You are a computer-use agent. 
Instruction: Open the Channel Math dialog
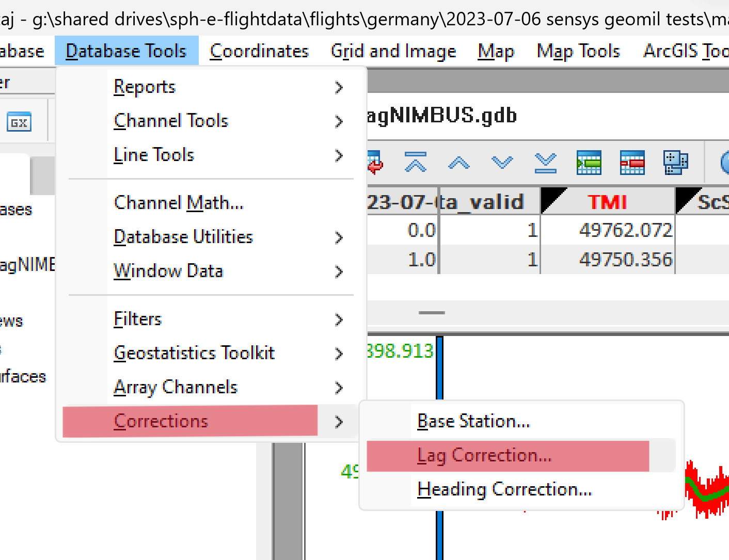coord(178,202)
